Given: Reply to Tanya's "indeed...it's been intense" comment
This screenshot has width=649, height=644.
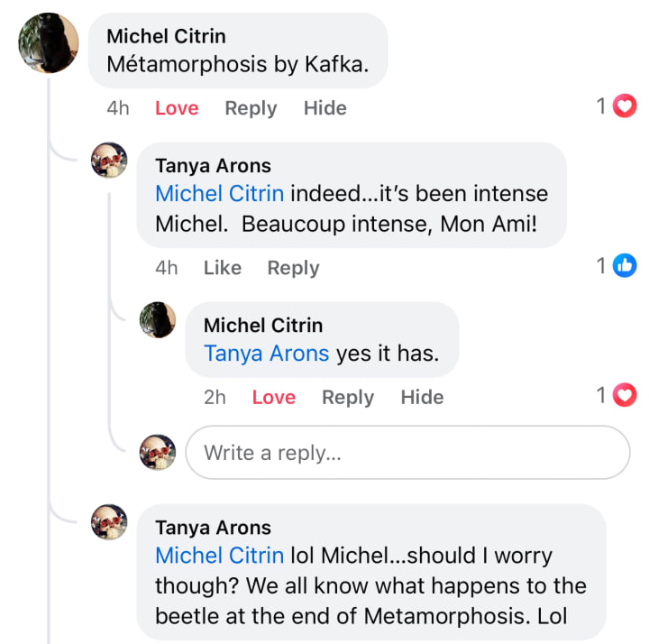Looking at the screenshot, I should [293, 269].
